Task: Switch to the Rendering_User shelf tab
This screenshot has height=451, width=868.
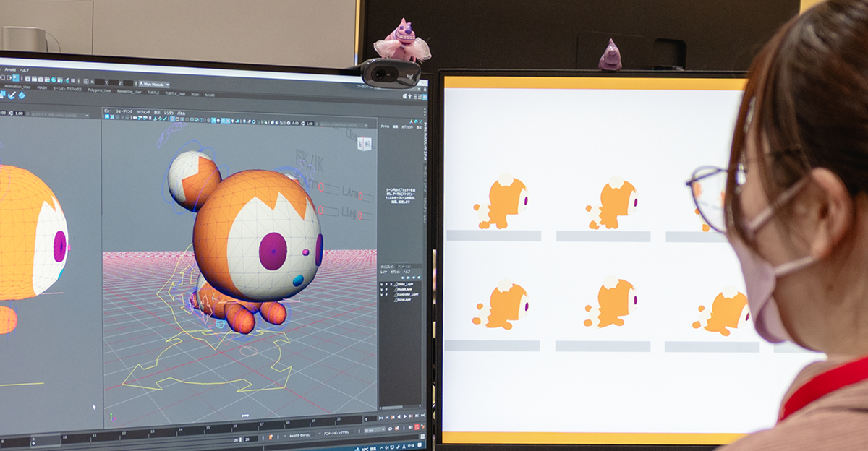Action: click(129, 91)
